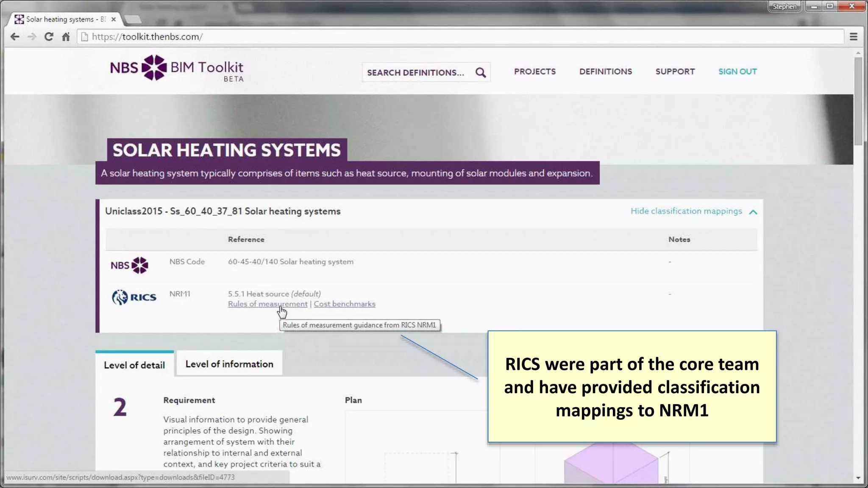Click the 60-45-40/140 Solar heating system reference
This screenshot has width=868, height=488.
click(291, 262)
